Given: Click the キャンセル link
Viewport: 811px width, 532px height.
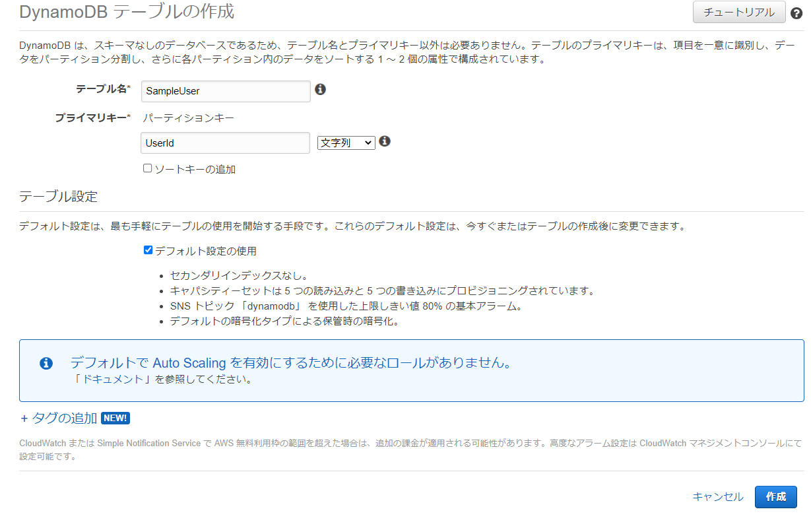Looking at the screenshot, I should [x=718, y=497].
